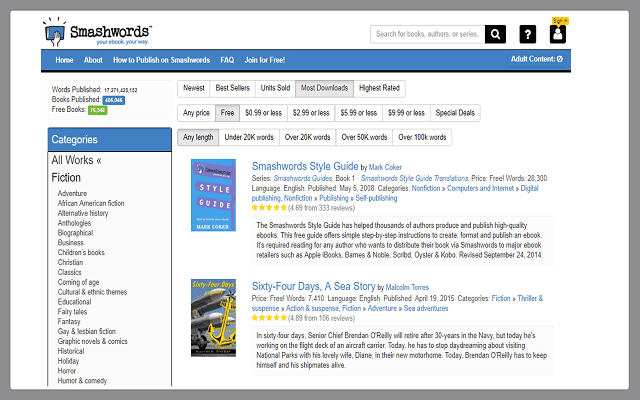
Task: Click the Style Guide star rating
Action: tap(275, 207)
